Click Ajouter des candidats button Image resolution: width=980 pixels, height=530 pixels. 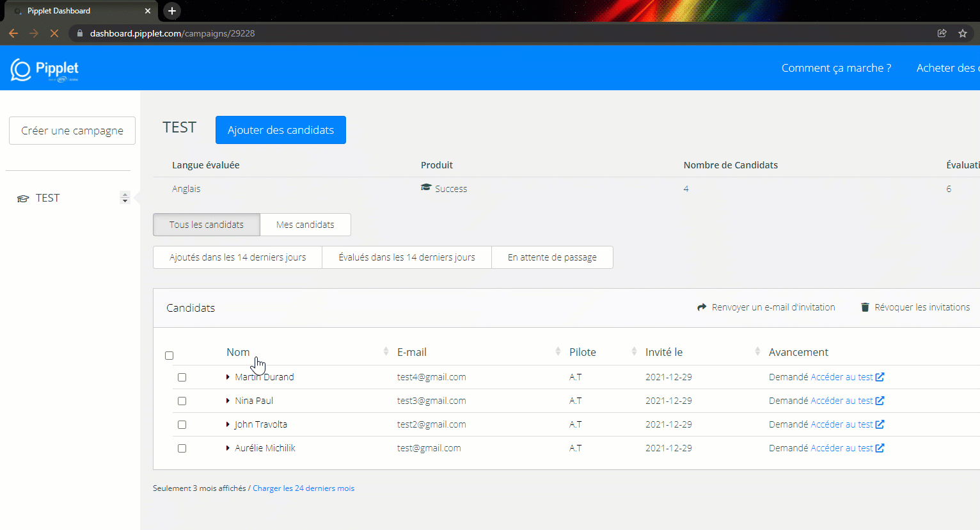pos(281,130)
